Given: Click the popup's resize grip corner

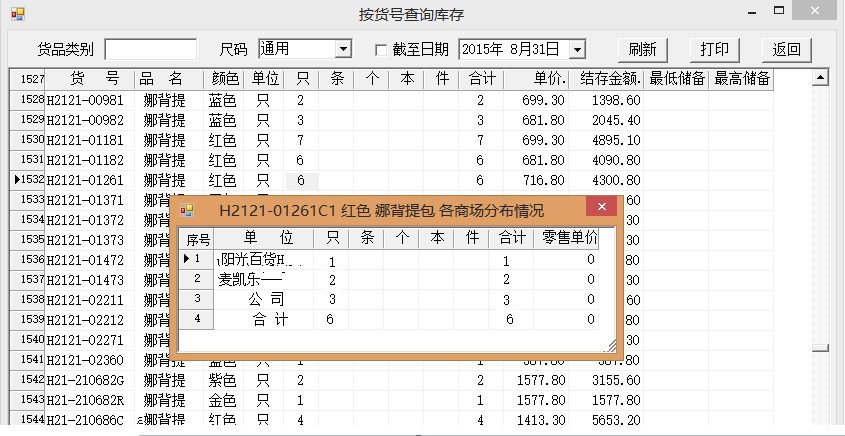Looking at the screenshot, I should [611, 344].
